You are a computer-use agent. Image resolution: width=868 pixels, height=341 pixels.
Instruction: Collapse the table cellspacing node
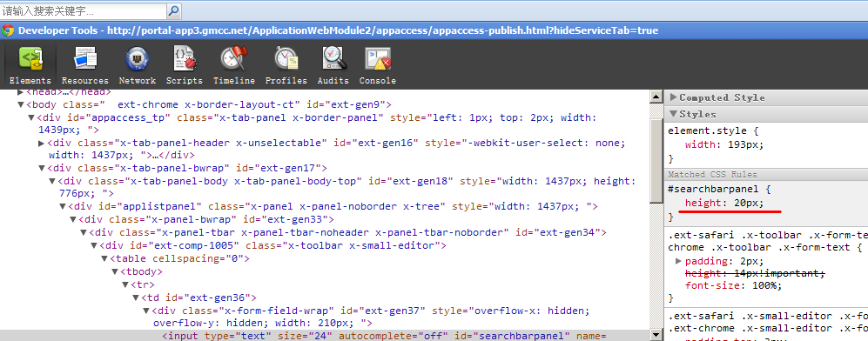104,258
